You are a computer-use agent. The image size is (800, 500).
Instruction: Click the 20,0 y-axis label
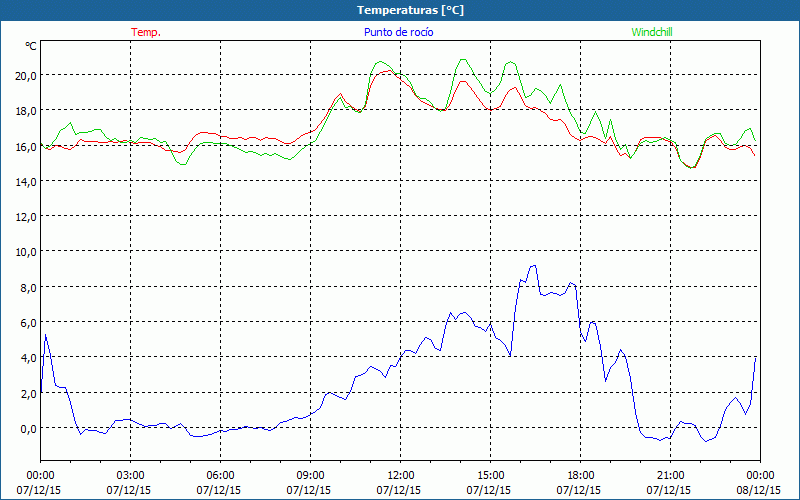pyautogui.click(x=26, y=76)
